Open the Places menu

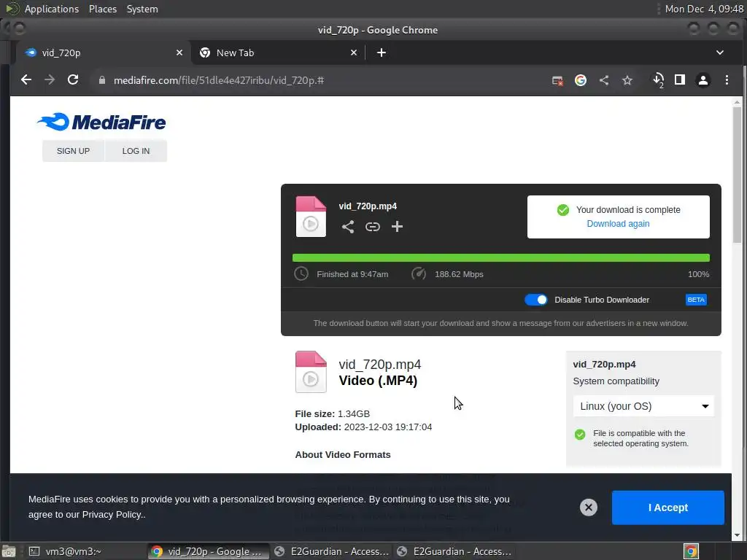pos(102,9)
